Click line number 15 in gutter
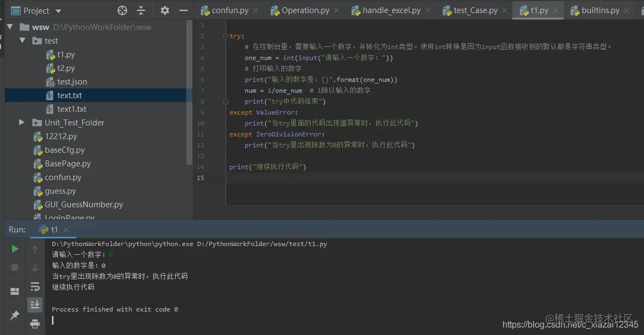 200,178
